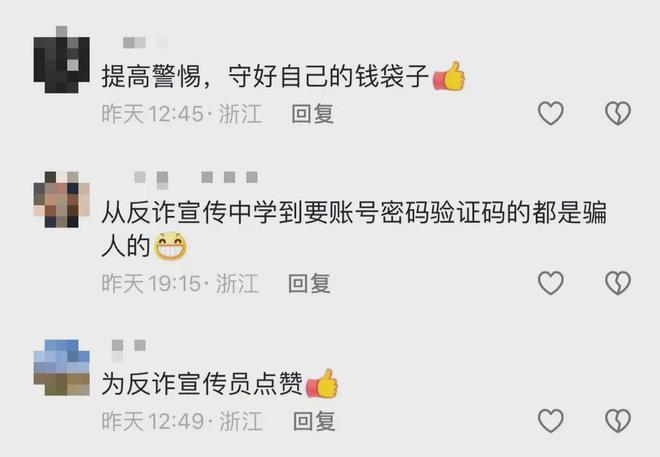This screenshot has height=457, width=660.
Task: Dislike the 为反诈宣传员点赞 comment
Action: (x=618, y=420)
